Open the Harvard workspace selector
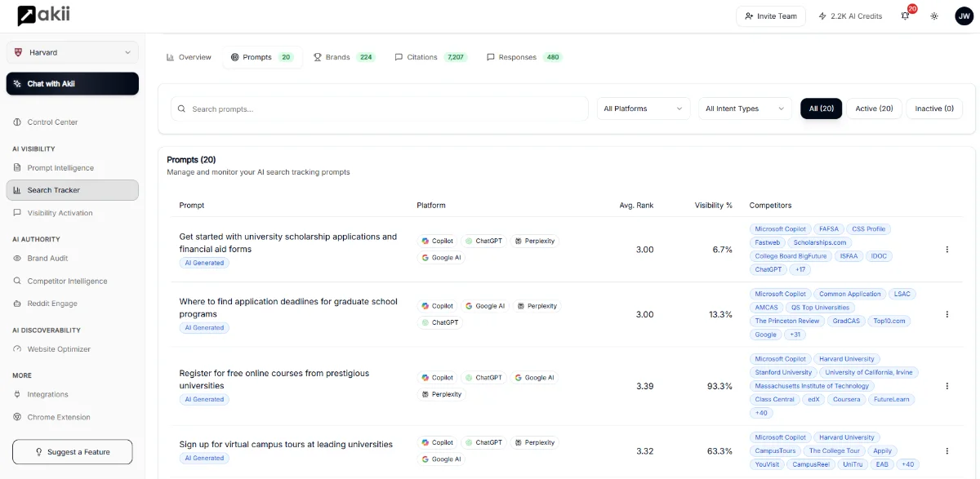 click(73, 52)
